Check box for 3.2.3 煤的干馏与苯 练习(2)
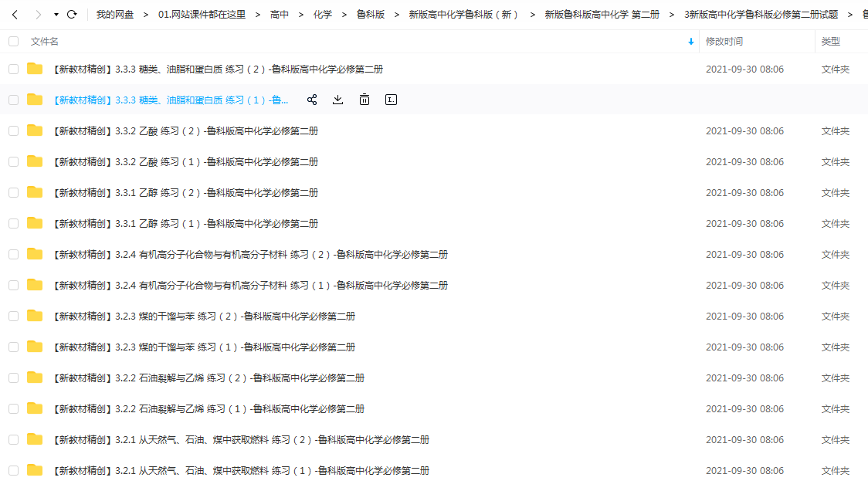868x491 pixels. (14, 317)
